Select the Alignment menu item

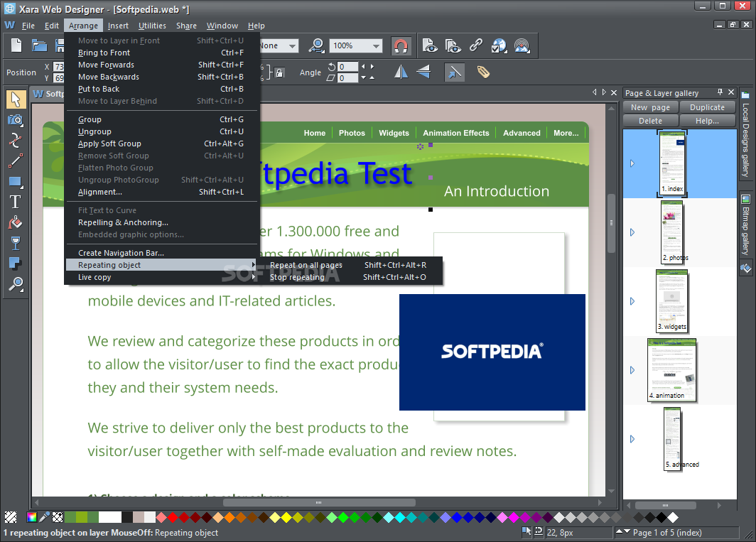(161, 192)
